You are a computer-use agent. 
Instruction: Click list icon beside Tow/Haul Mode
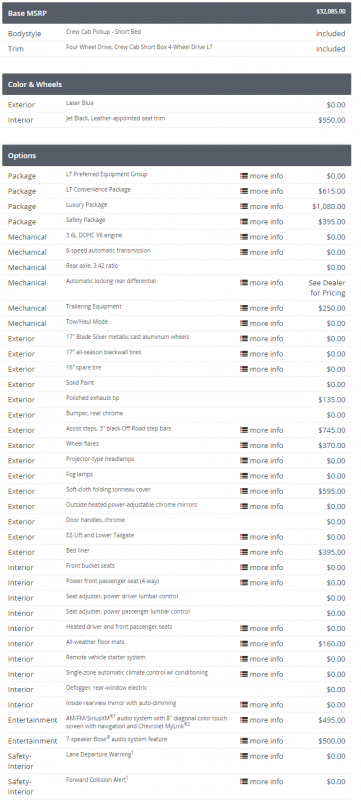coord(244,323)
